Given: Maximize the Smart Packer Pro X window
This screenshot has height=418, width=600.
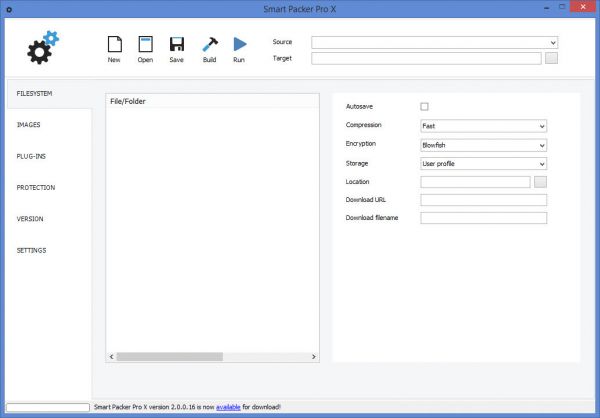Looking at the screenshot, I should point(562,7).
